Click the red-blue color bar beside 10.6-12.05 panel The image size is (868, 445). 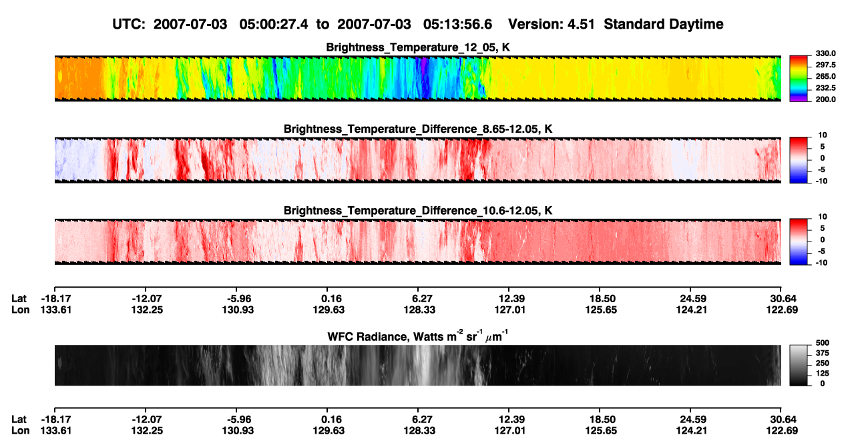(799, 242)
